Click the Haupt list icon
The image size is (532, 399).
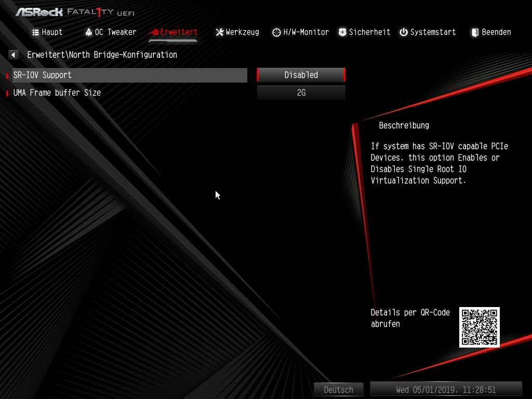click(36, 32)
